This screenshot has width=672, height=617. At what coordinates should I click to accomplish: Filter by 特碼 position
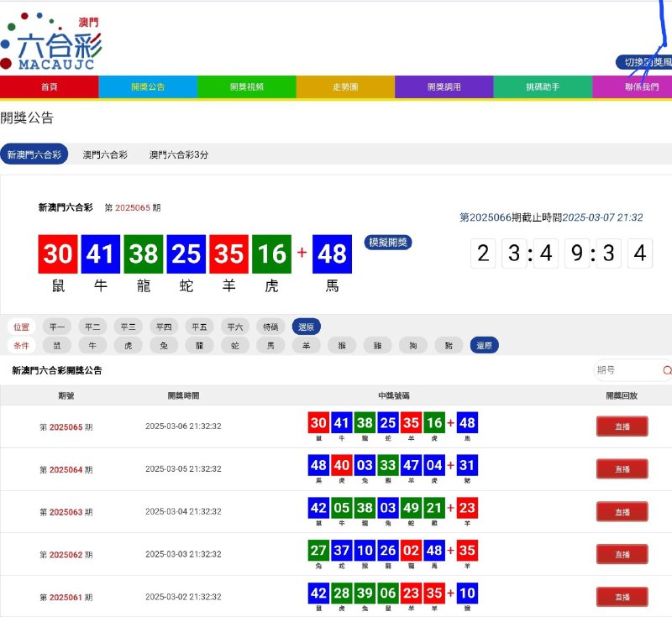tap(270, 327)
